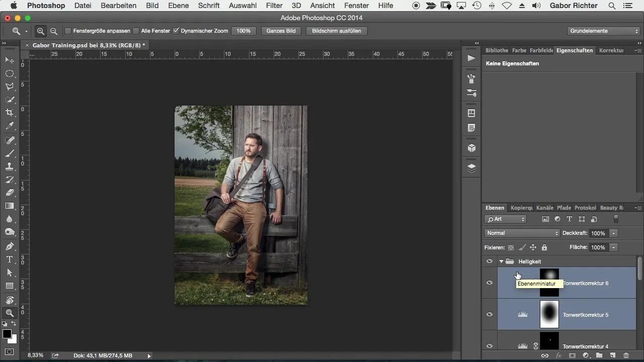The image size is (644, 362).
Task: Select the Type tool in the toolbox
Action: coord(10,259)
